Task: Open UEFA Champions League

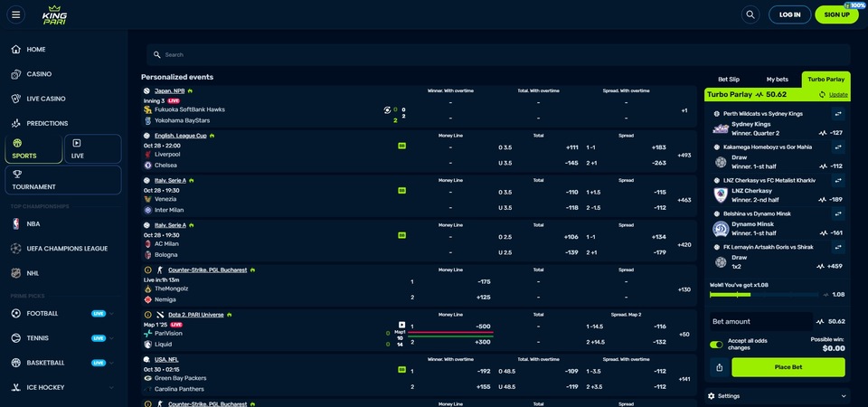Action: [x=67, y=249]
